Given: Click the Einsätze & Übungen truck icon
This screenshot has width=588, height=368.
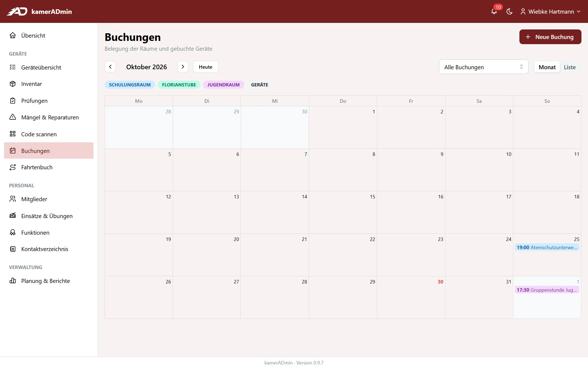Looking at the screenshot, I should pos(13,216).
